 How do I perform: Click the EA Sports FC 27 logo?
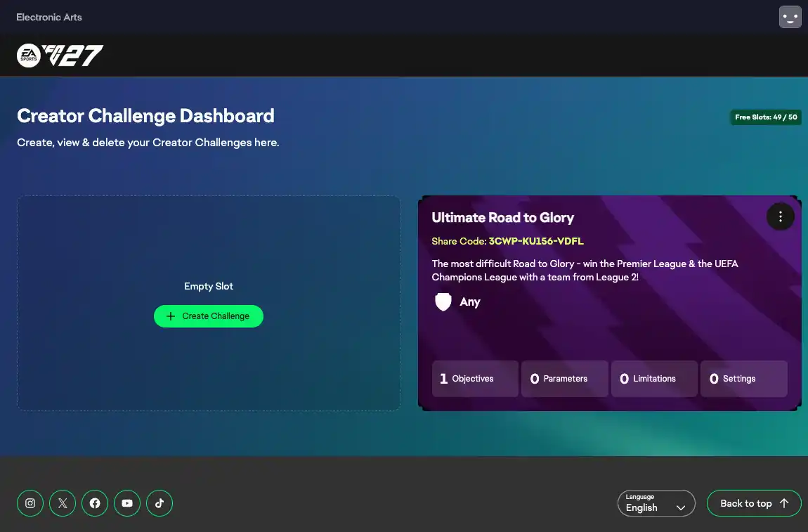click(60, 56)
